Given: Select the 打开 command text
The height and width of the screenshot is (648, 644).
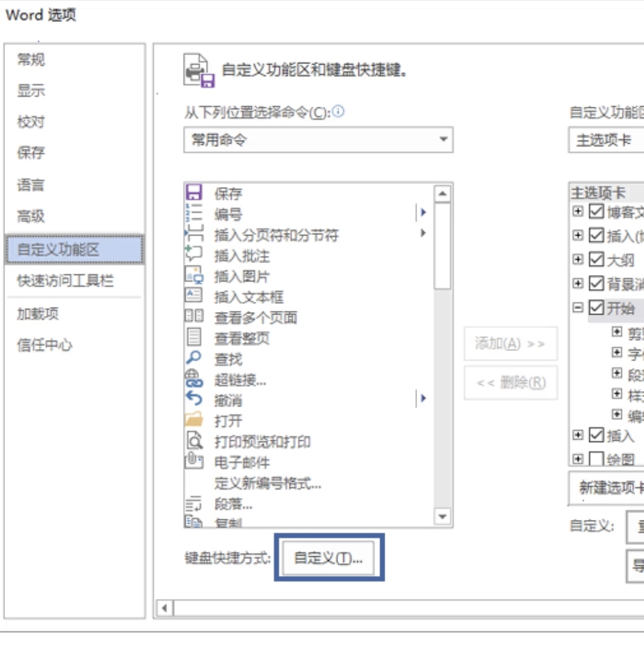Looking at the screenshot, I should point(228,421).
